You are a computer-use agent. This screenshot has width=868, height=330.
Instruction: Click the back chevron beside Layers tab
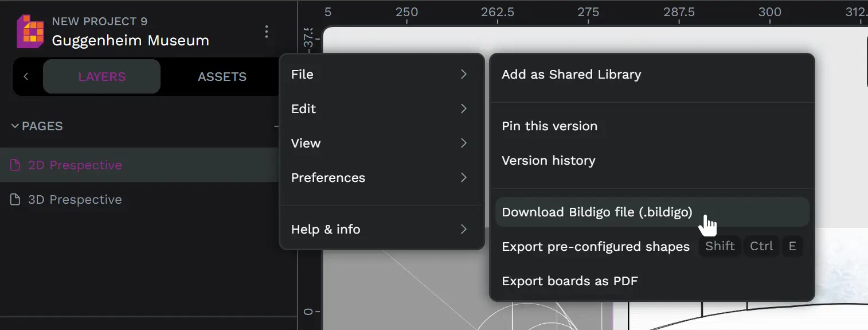coord(26,76)
